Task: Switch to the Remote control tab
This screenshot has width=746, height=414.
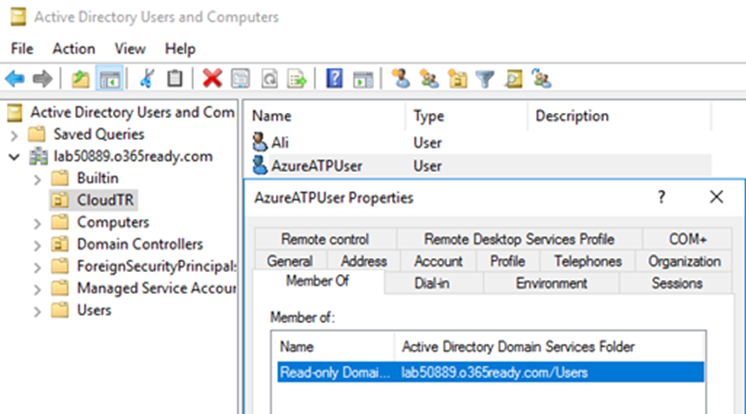Action: coord(325,239)
